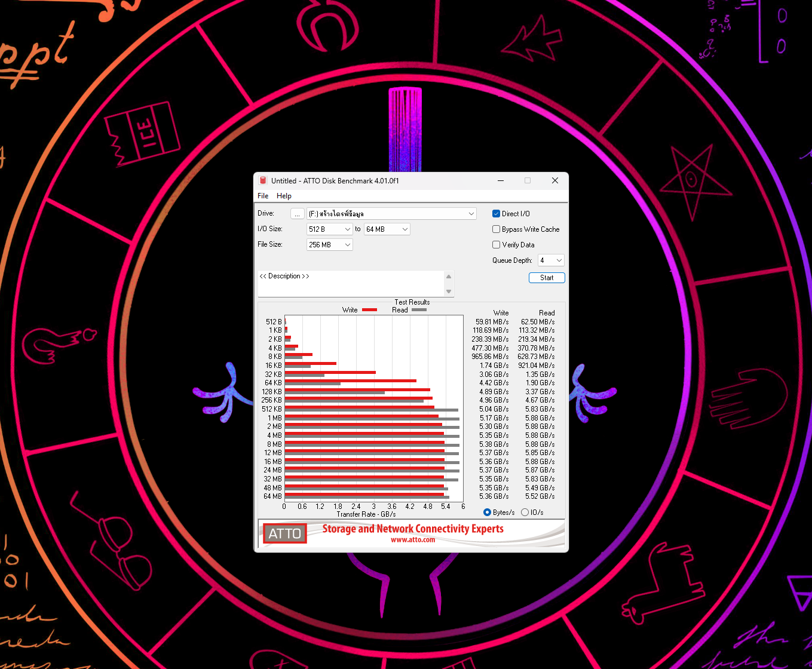This screenshot has width=812, height=669.
Task: Click inside the Description text field
Action: point(351,284)
